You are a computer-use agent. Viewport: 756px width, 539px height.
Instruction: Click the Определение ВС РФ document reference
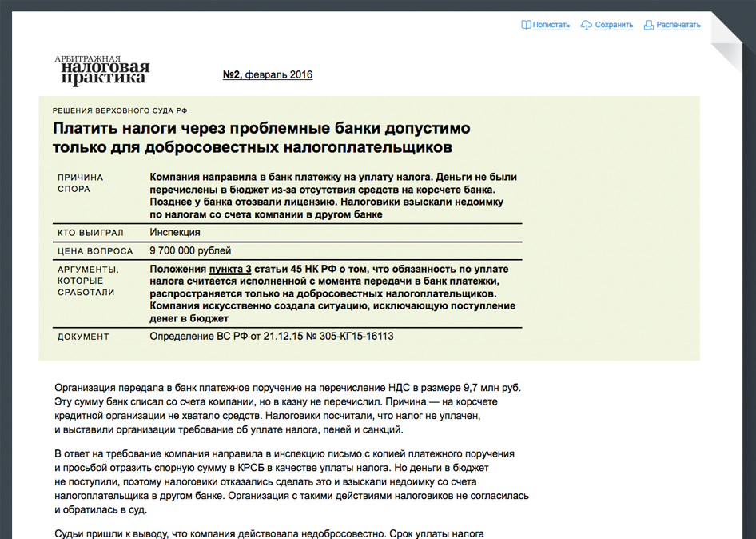click(x=271, y=337)
